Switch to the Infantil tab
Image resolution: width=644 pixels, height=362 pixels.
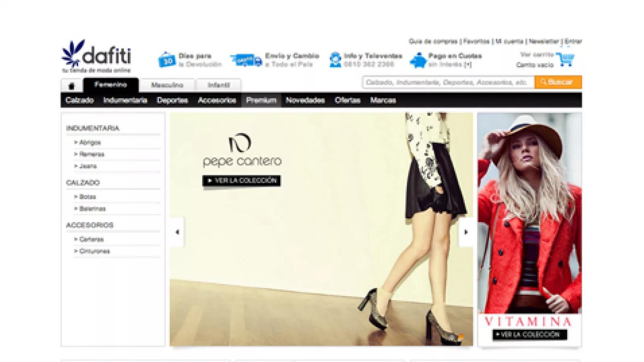(x=219, y=85)
